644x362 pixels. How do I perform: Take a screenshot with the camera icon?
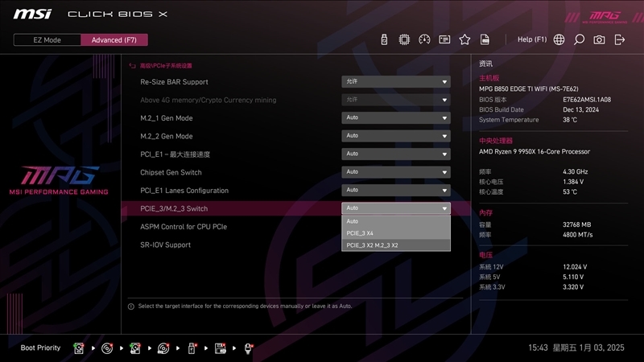click(599, 39)
